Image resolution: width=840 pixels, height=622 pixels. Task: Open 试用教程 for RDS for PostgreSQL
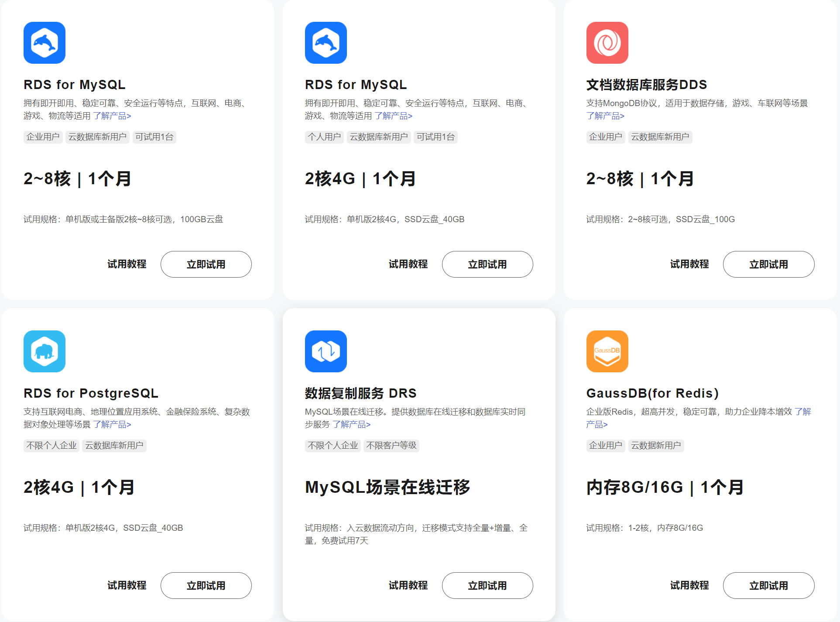127,585
